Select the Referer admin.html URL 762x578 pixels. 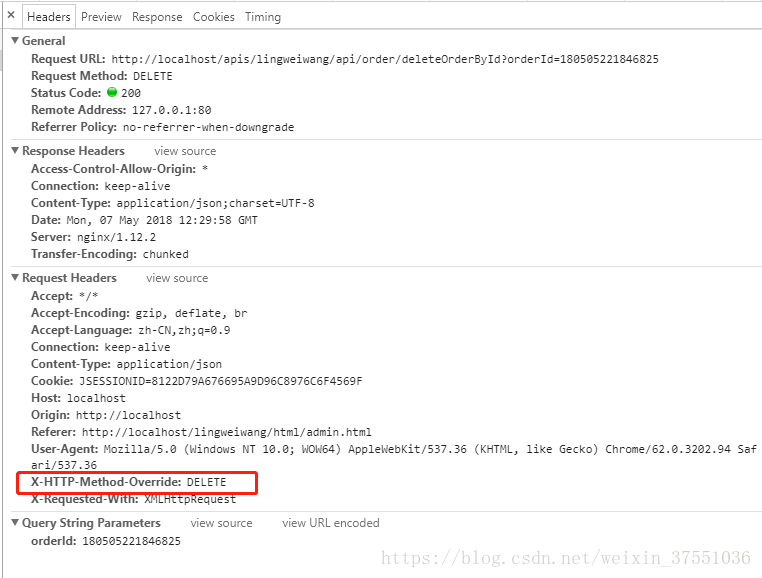click(x=226, y=432)
